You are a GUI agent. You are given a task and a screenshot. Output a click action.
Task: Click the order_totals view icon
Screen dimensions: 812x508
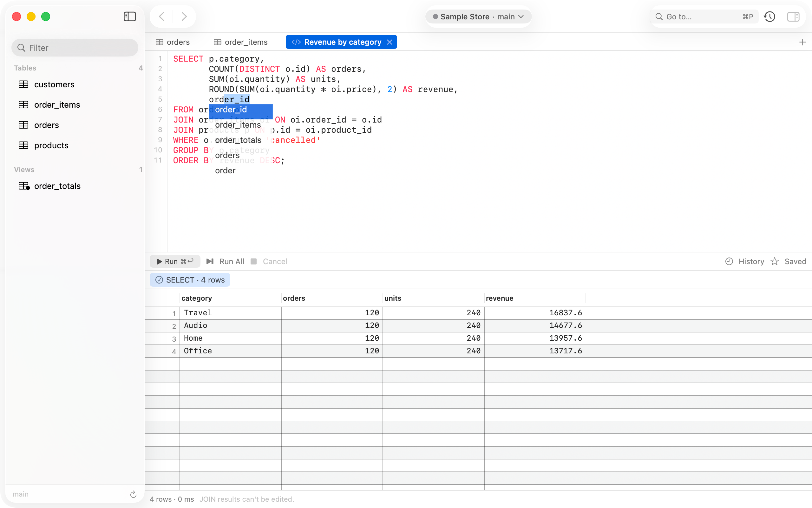[24, 186]
